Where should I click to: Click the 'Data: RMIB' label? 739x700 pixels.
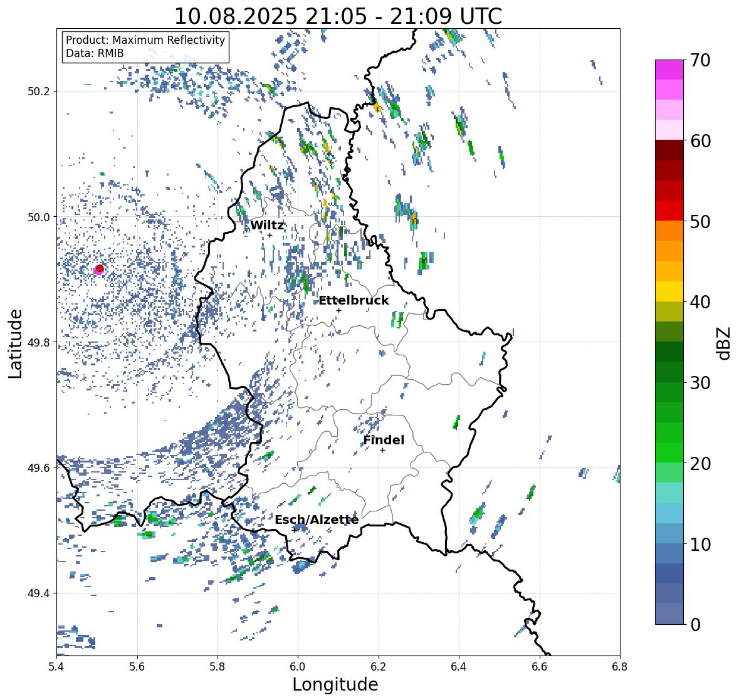tap(95, 53)
